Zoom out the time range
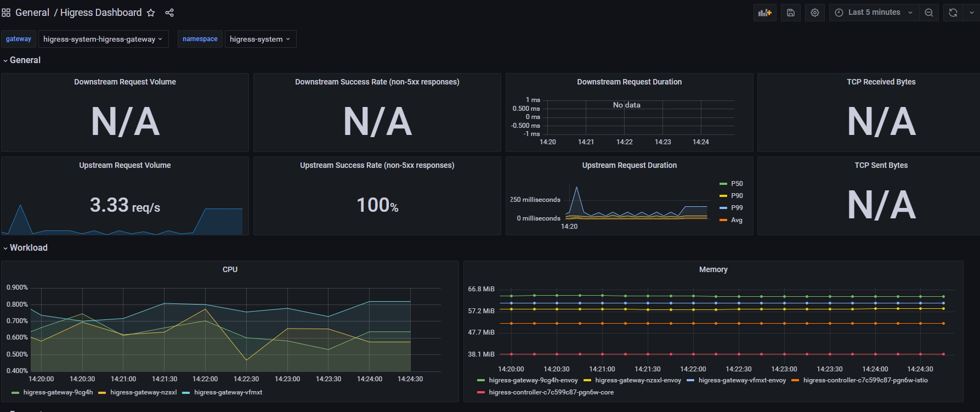 pyautogui.click(x=929, y=13)
